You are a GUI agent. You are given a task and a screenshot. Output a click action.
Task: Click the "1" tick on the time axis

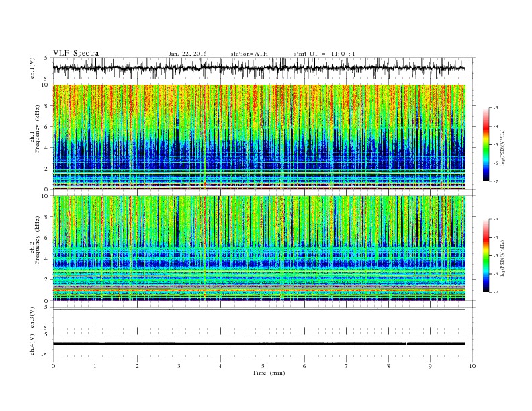coord(95,366)
